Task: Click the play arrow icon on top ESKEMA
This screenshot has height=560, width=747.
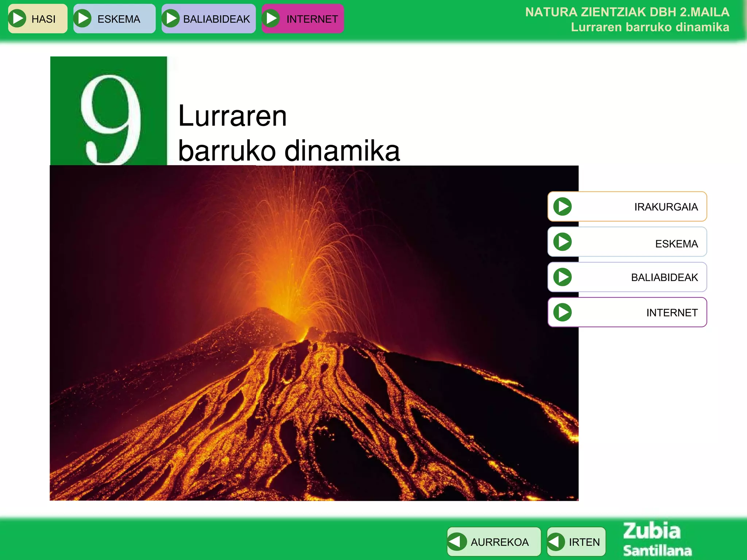Action: coord(83,19)
